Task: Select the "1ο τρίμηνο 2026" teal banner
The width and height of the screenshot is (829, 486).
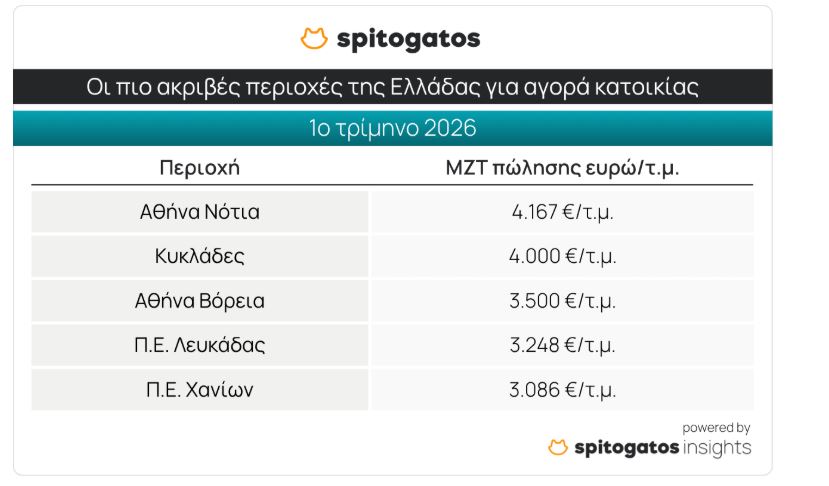Action: click(392, 128)
